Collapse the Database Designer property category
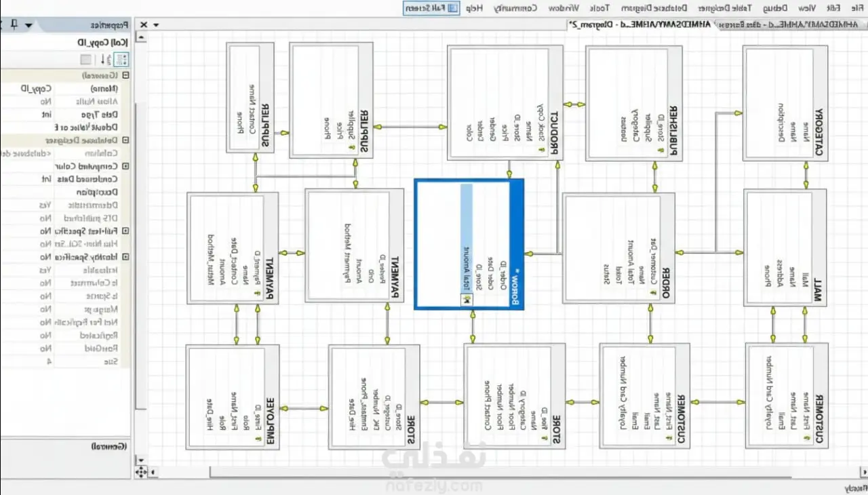 tap(125, 140)
